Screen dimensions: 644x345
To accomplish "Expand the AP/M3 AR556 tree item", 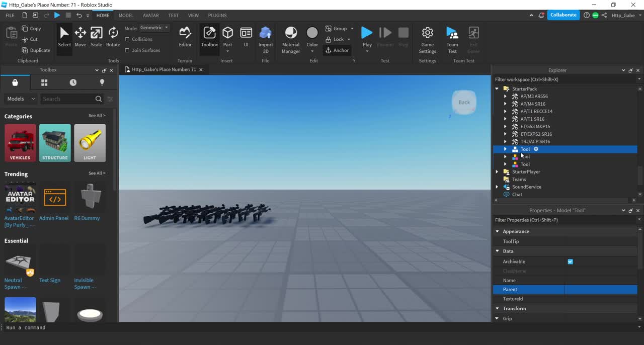I will pyautogui.click(x=505, y=97).
